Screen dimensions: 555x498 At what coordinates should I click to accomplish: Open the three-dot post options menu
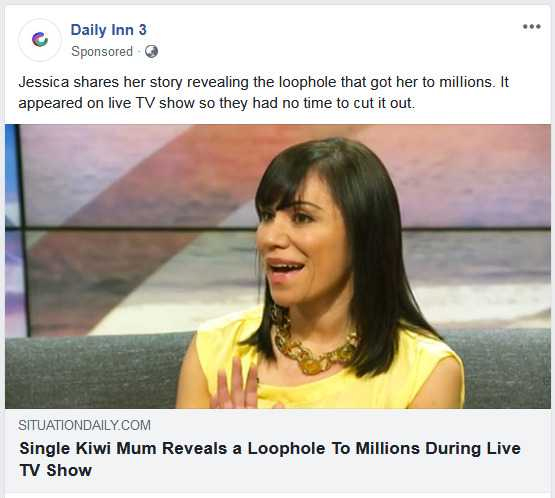[x=532, y=27]
